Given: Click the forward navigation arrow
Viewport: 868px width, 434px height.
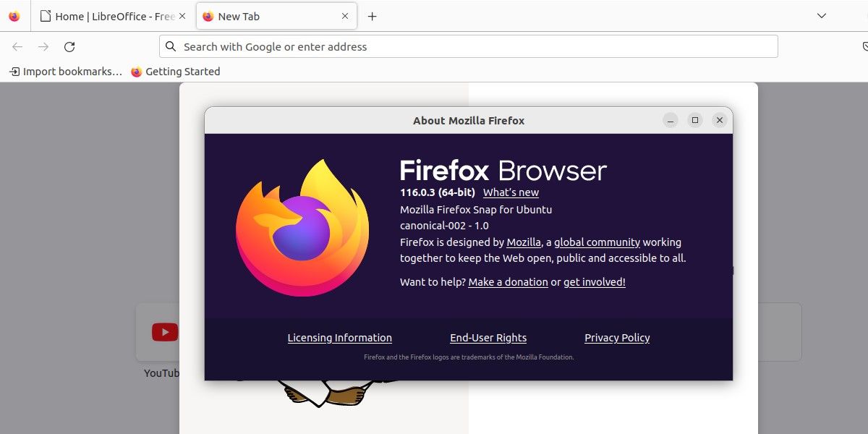Looking at the screenshot, I should (x=43, y=46).
